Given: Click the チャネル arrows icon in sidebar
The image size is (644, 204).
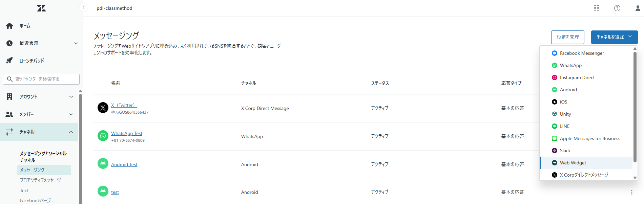Looking at the screenshot, I should (x=9, y=132).
